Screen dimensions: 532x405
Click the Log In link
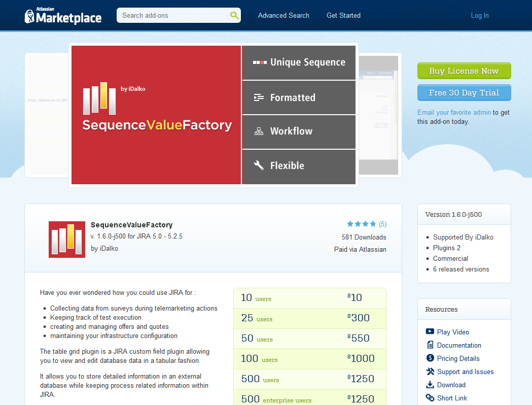[479, 15]
